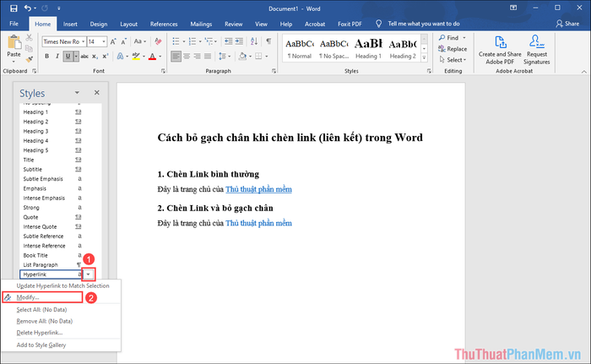Choose Update Hyperlink to Match Selection
This screenshot has height=364, width=591.
point(61,285)
